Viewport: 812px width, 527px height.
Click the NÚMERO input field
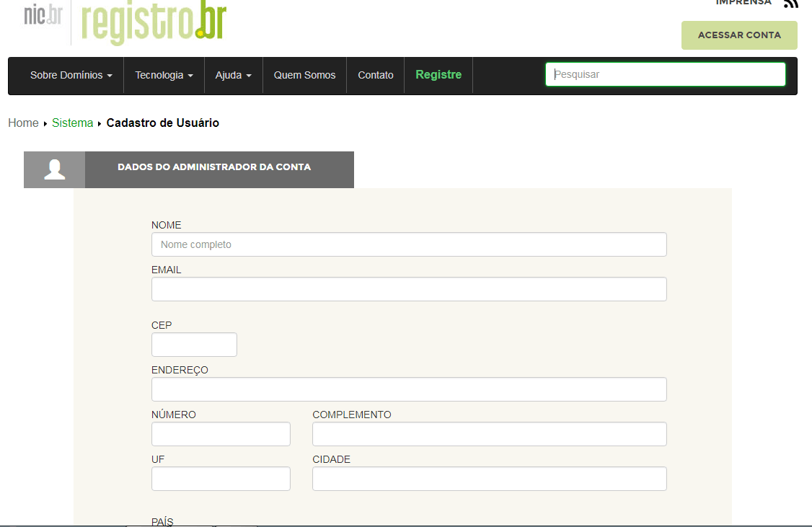pyautogui.click(x=221, y=434)
